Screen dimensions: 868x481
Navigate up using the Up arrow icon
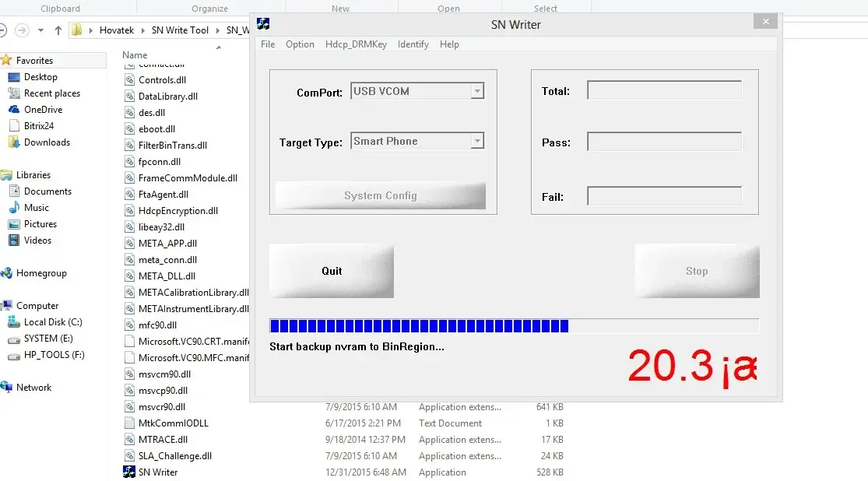pyautogui.click(x=58, y=31)
